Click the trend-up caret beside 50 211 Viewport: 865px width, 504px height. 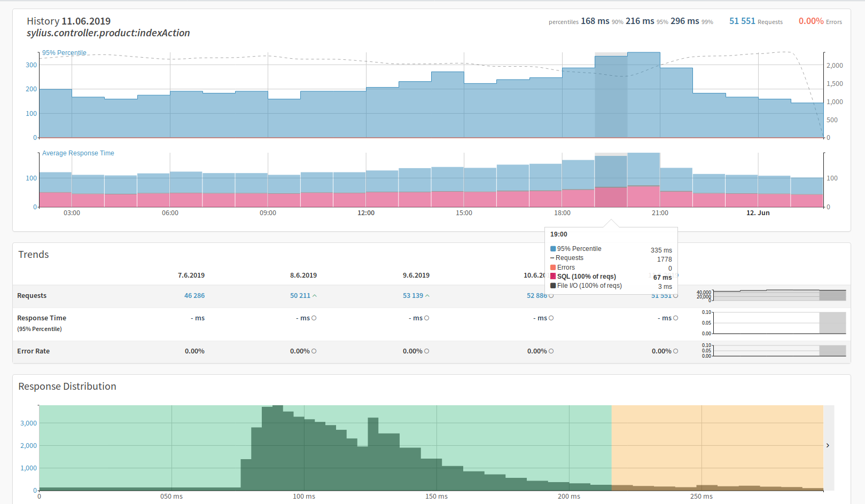315,296
